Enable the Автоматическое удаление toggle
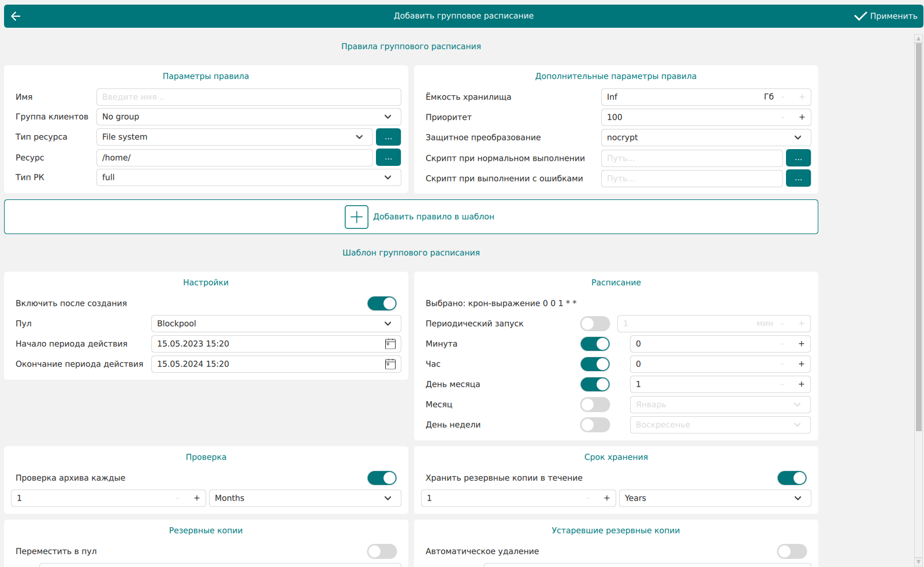 tap(792, 551)
